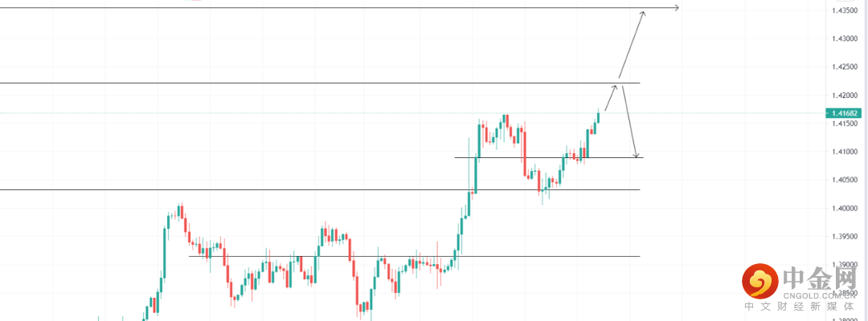
Task: Click the 1.39500 price scale label
Action: (x=849, y=237)
